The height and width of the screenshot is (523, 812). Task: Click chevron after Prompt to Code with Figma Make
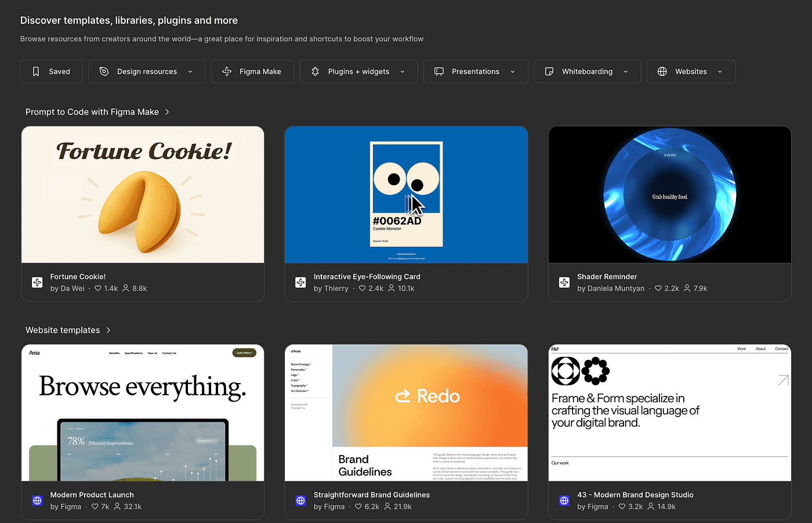[x=167, y=112]
